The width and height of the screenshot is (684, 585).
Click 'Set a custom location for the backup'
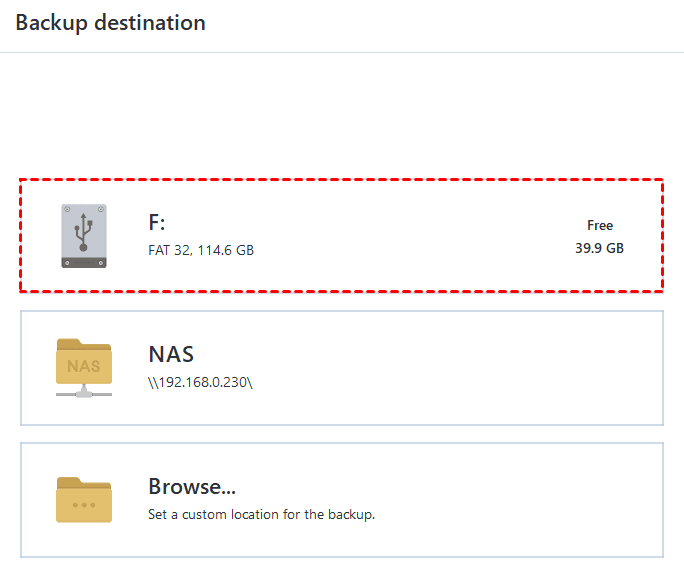tap(261, 515)
